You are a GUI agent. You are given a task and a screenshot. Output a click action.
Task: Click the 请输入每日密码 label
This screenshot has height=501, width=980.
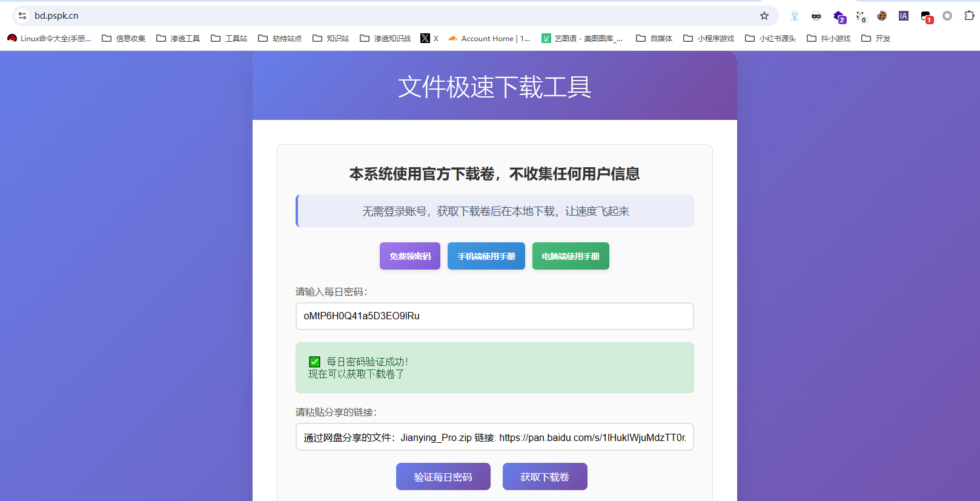click(x=331, y=292)
